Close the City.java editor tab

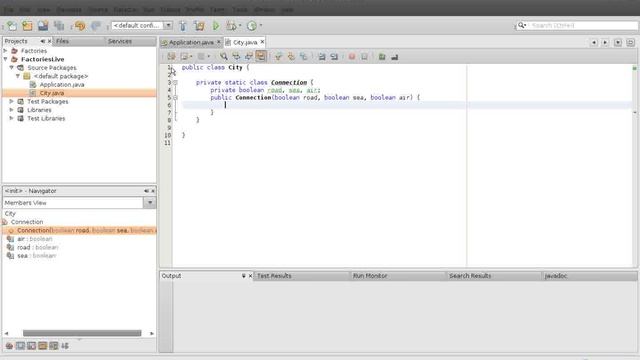(x=262, y=42)
